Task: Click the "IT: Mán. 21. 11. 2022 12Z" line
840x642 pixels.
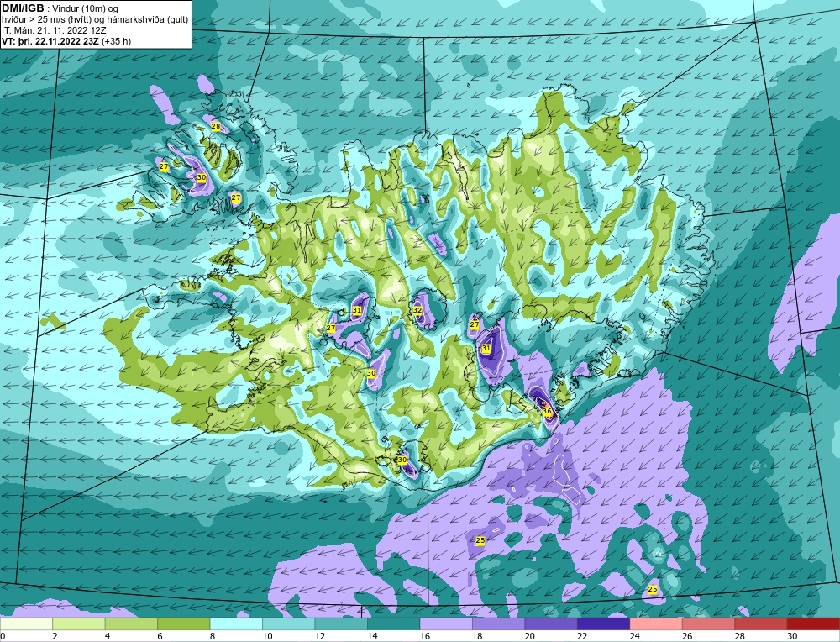Action: pos(54,30)
